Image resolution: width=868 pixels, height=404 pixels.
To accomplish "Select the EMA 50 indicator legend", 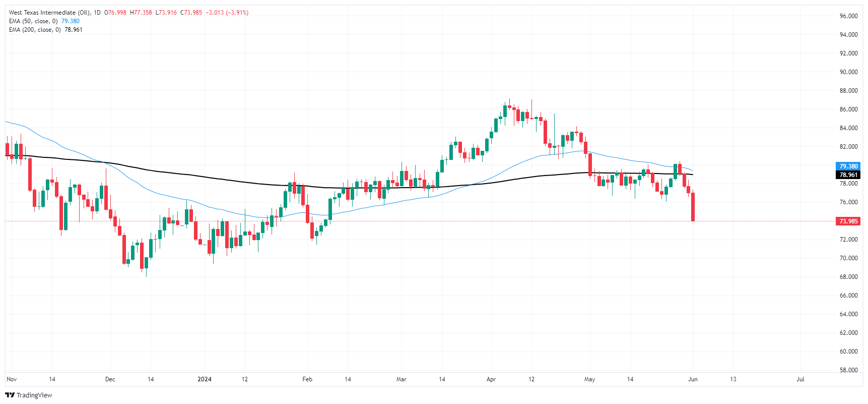I will tap(44, 21).
